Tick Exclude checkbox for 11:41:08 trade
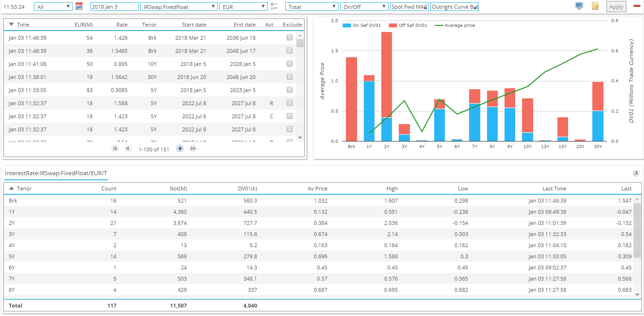 click(290, 64)
